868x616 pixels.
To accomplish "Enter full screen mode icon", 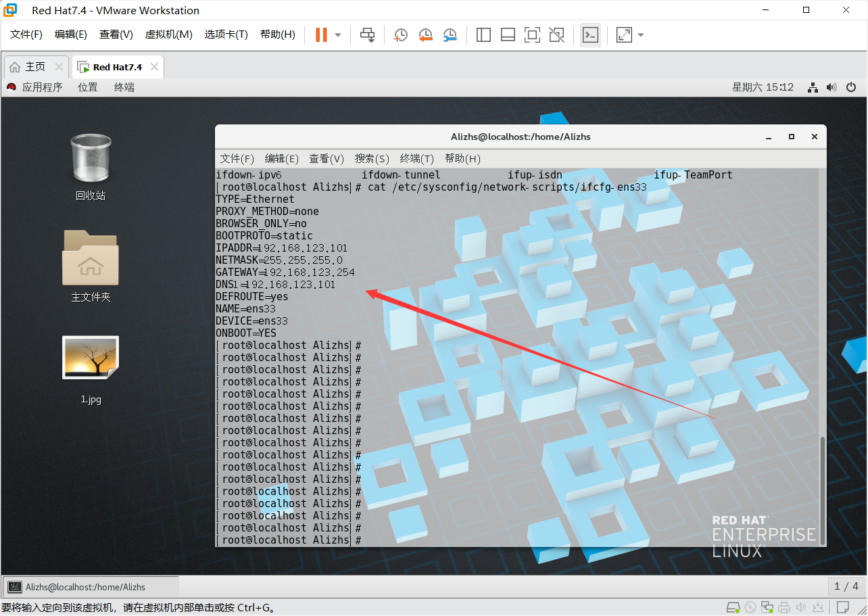I will coord(532,34).
